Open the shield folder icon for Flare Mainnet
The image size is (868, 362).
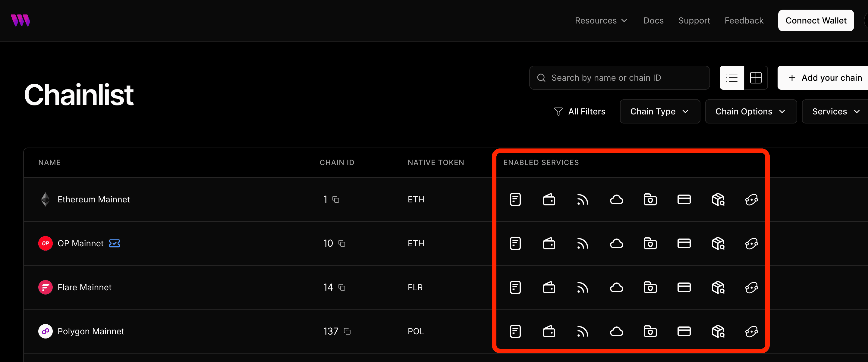650,287
